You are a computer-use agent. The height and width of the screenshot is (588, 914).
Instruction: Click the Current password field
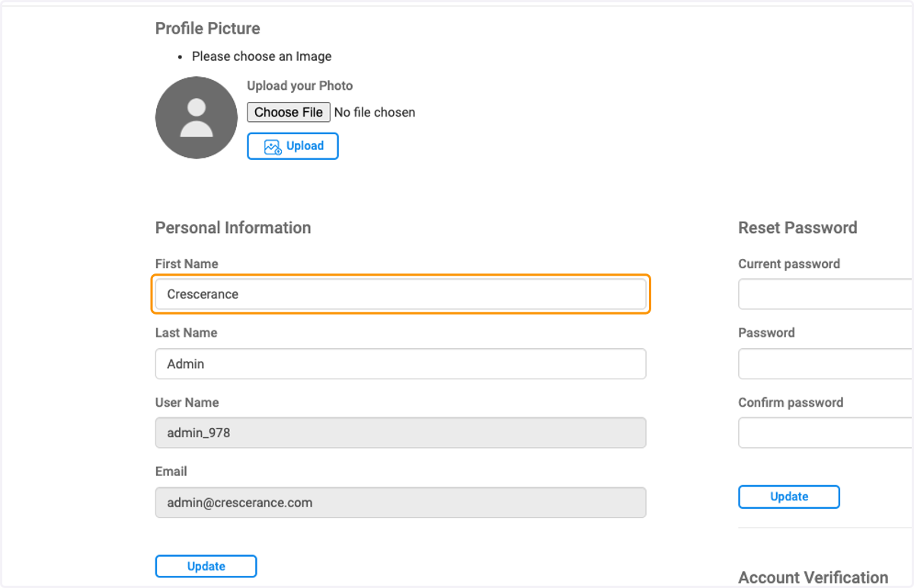click(826, 294)
